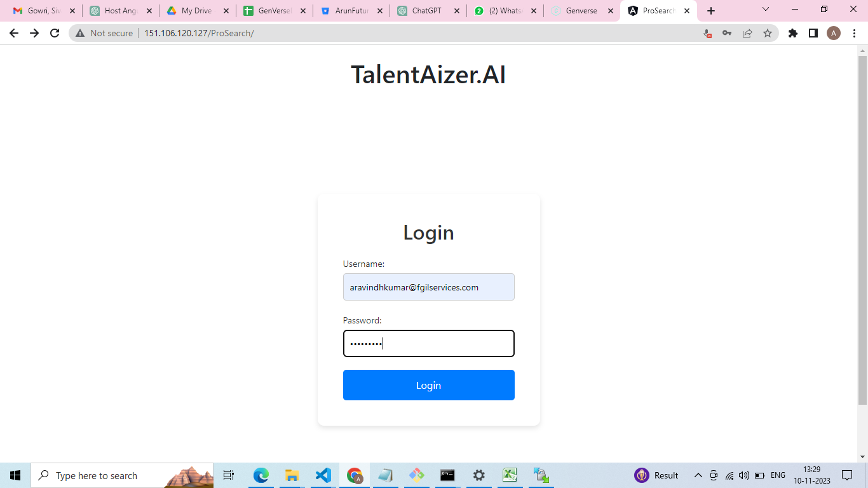Share this page via share icon
Viewport: 868px width, 488px height.
747,33
